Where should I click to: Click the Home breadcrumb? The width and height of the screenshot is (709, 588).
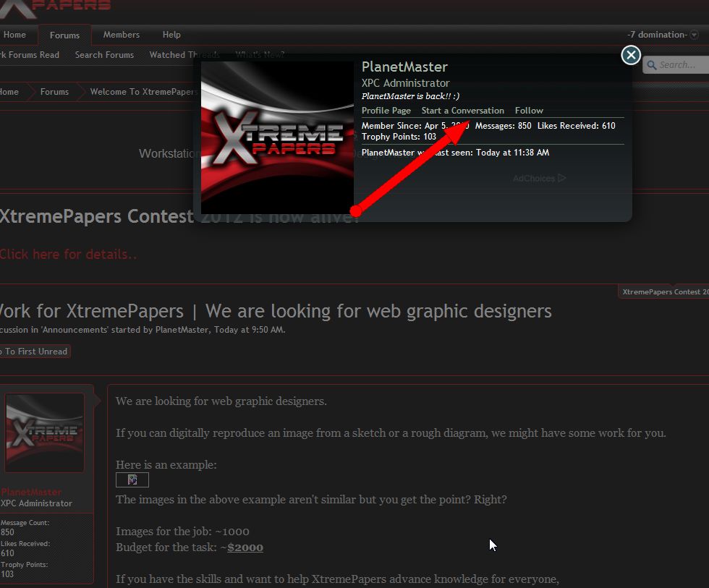click(x=9, y=92)
